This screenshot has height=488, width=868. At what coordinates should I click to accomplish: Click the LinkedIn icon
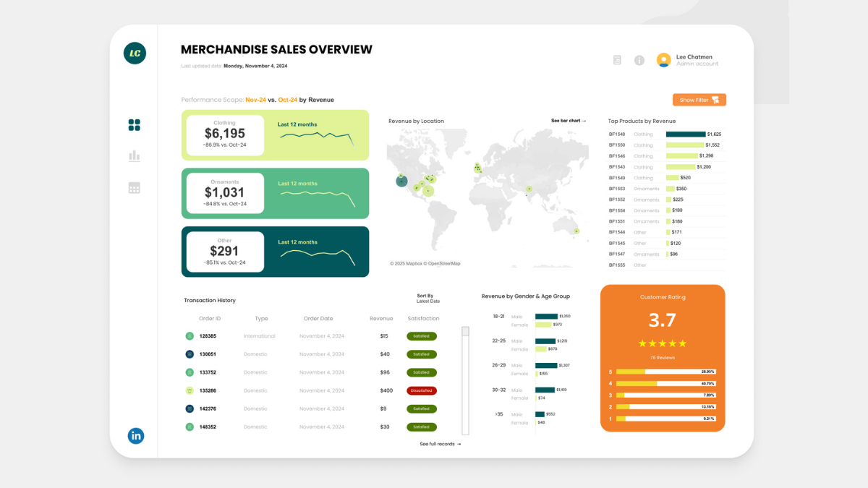(x=136, y=435)
